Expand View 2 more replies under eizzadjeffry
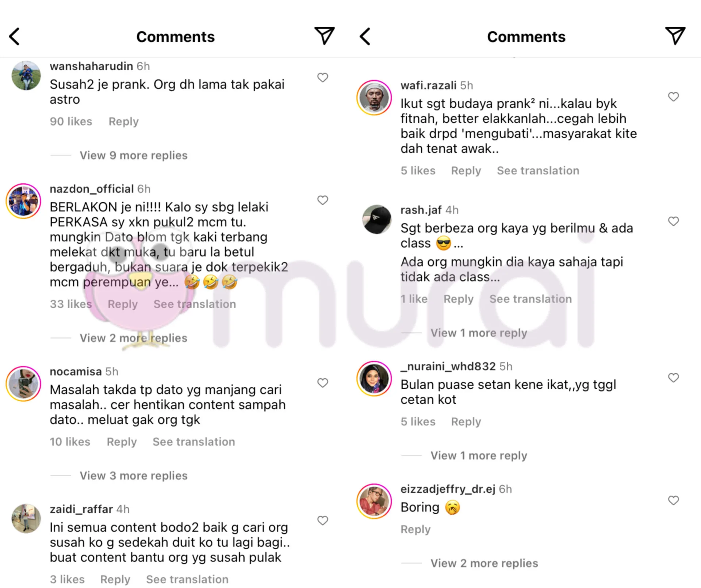This screenshot has height=588, width=701. 484,563
